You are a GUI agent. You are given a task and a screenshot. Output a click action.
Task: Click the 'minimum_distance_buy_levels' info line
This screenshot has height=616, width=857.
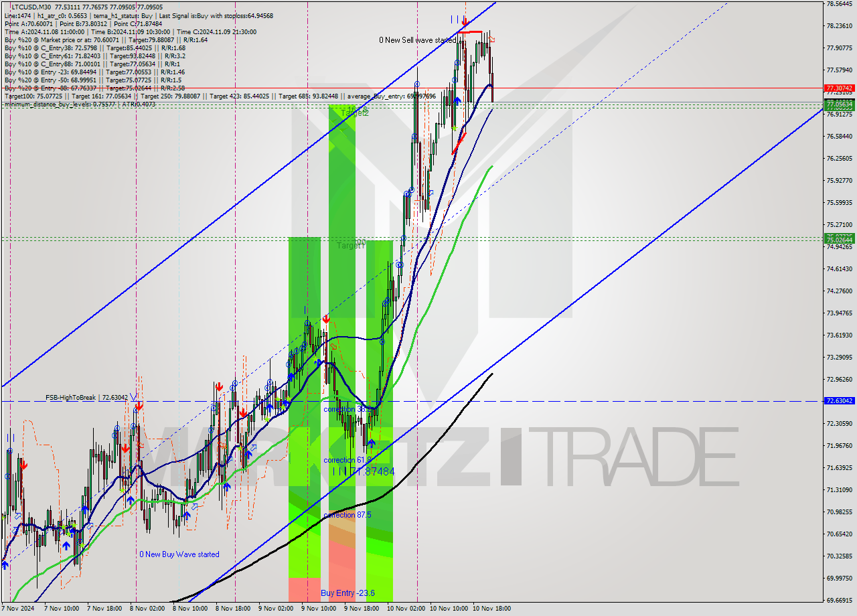(x=80, y=104)
